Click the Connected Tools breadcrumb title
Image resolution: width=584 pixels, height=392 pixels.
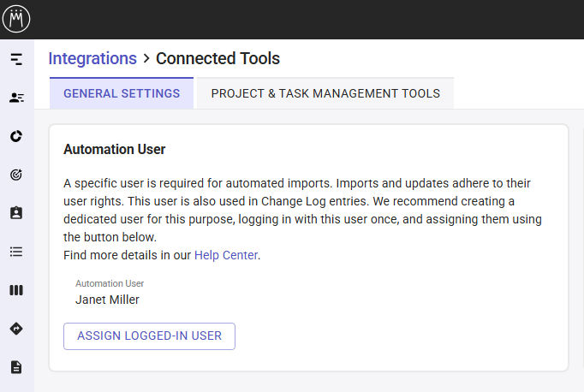[218, 58]
